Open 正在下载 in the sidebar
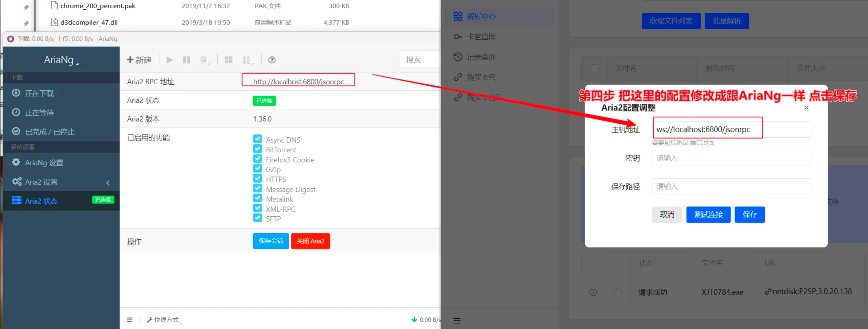The height and width of the screenshot is (329, 868). click(39, 93)
